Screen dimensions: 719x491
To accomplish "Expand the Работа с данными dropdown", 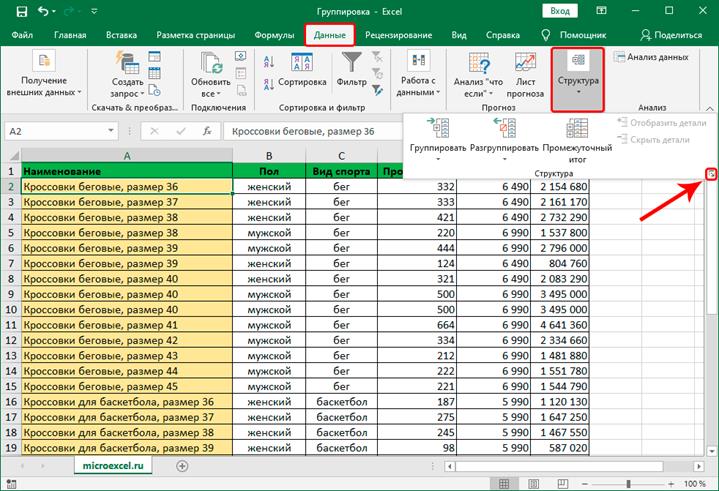I will click(x=418, y=73).
